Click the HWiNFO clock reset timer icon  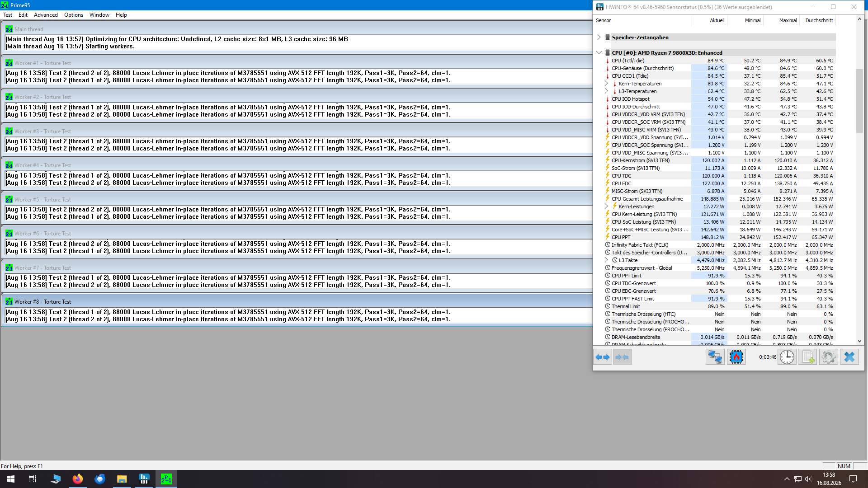point(787,357)
